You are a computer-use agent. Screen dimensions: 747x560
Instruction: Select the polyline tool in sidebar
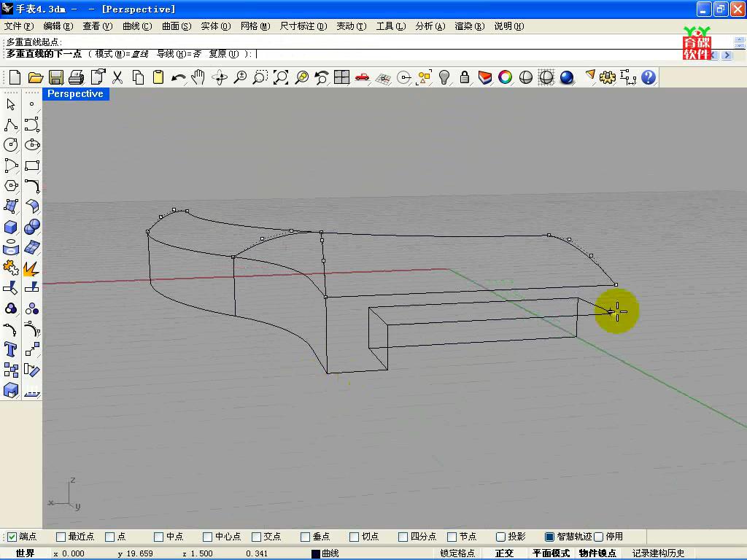tap(11, 125)
